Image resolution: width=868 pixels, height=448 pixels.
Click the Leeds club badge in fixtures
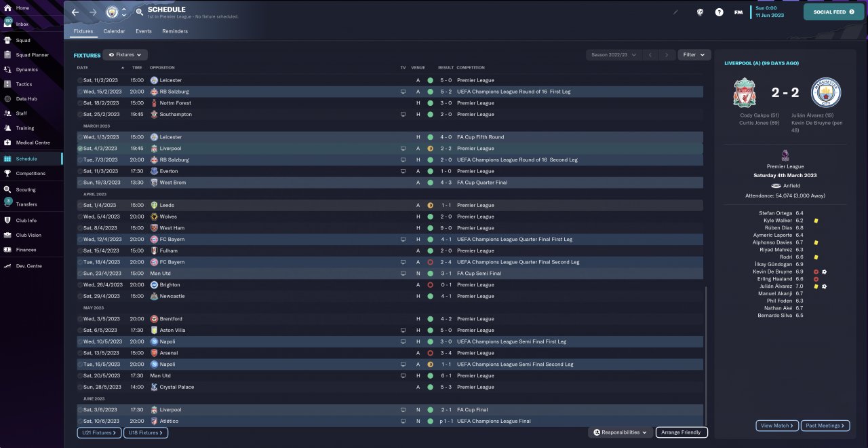(154, 205)
